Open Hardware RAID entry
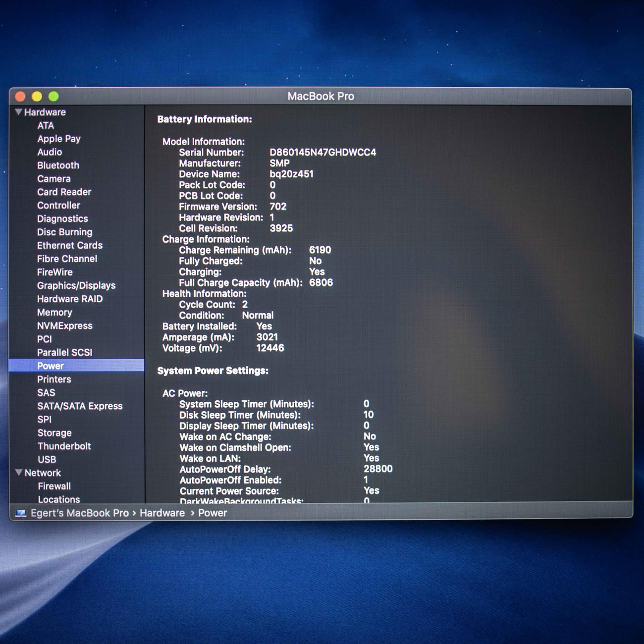 click(70, 299)
